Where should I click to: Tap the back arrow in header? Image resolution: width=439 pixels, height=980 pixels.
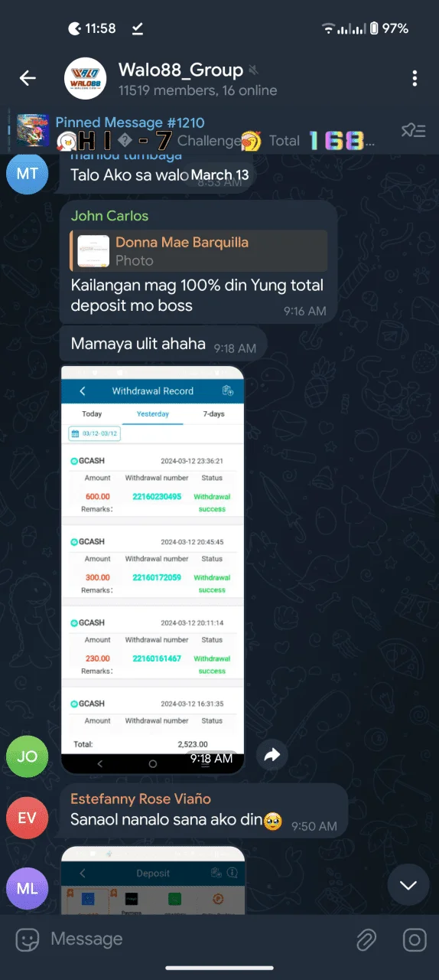coord(28,78)
